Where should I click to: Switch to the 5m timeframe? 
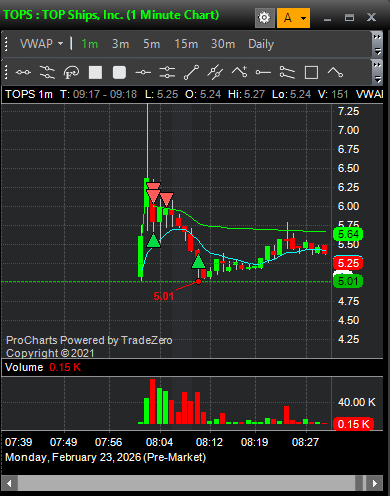point(152,44)
